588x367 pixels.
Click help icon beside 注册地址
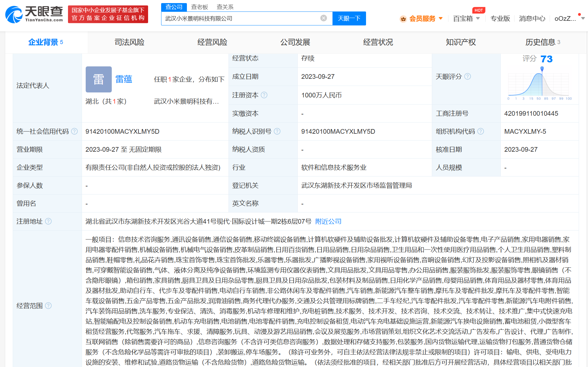(x=48, y=222)
